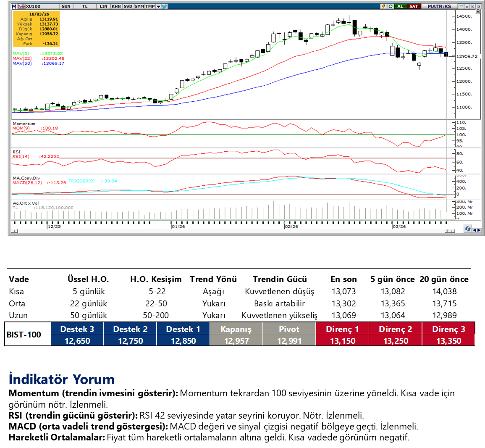Open the dropdown arrow after TMP

[158, 6]
